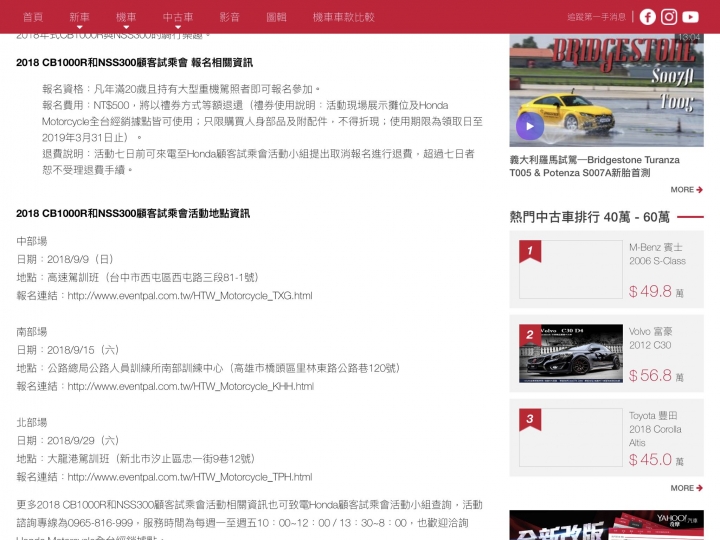
Task: Click the date line 2018/9/15（六）
Action: [x=68, y=350]
